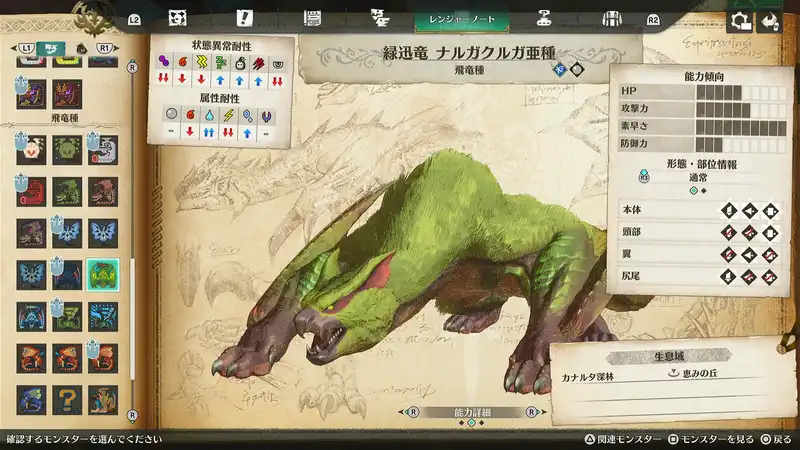Click the 防御力 ability gauge bar
800x450 pixels.
click(741, 145)
